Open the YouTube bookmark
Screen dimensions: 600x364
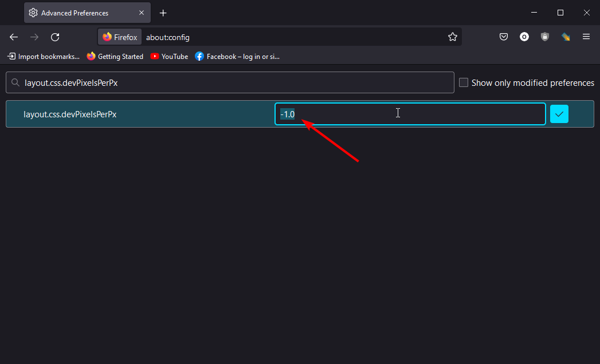click(170, 57)
